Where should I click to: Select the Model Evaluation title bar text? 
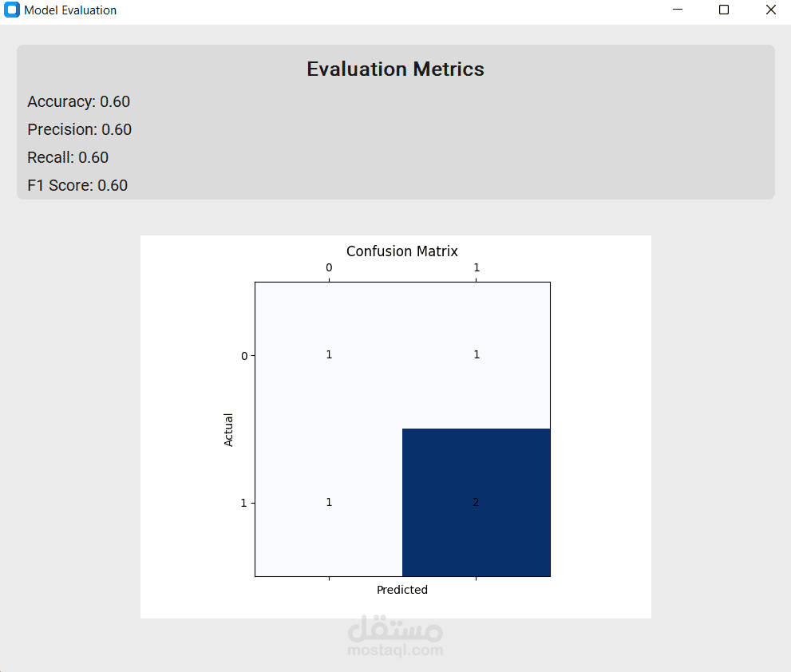click(69, 10)
